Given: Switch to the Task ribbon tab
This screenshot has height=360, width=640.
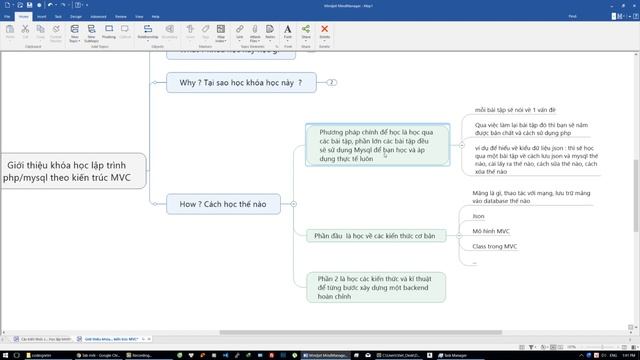Looking at the screenshot, I should coord(58,17).
